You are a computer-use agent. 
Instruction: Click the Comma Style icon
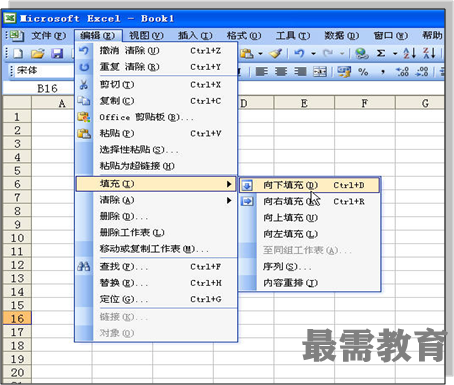point(383,72)
